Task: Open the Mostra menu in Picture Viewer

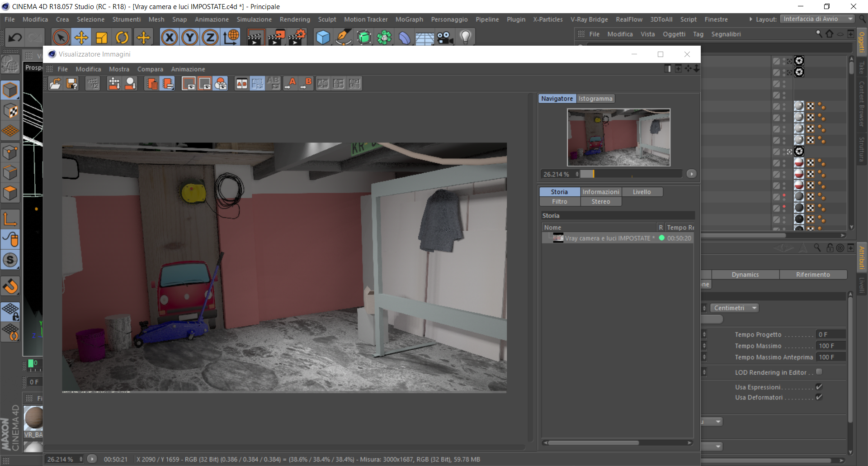Action: pyautogui.click(x=119, y=69)
